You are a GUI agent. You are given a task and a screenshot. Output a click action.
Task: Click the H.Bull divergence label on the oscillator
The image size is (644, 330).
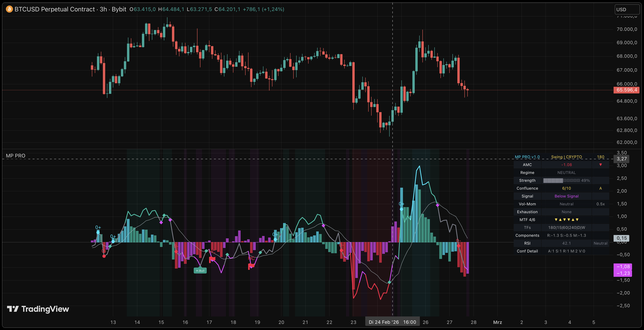click(200, 271)
